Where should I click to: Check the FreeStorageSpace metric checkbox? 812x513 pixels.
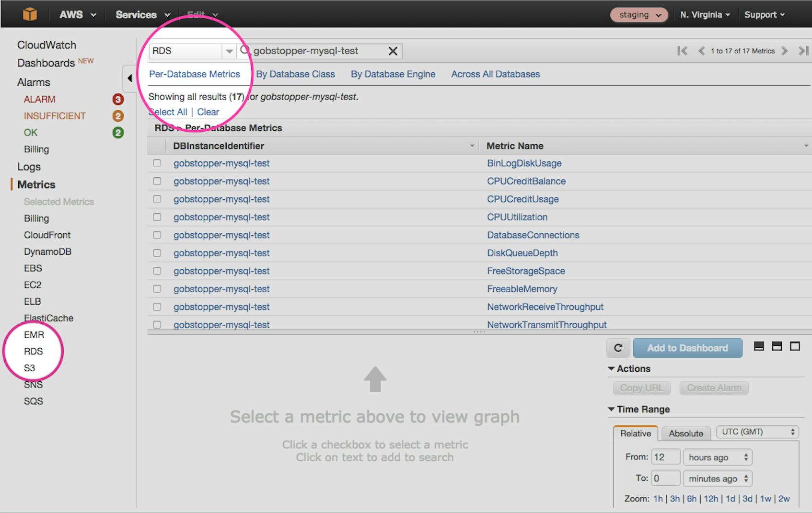157,271
